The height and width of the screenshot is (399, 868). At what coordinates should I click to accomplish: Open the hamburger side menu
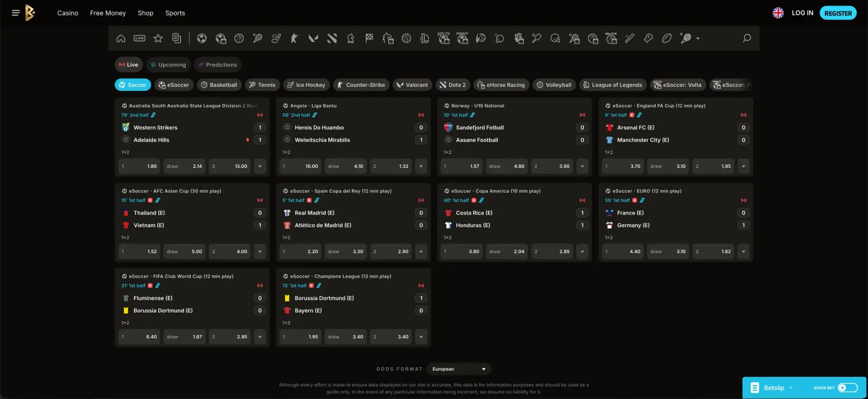(16, 13)
